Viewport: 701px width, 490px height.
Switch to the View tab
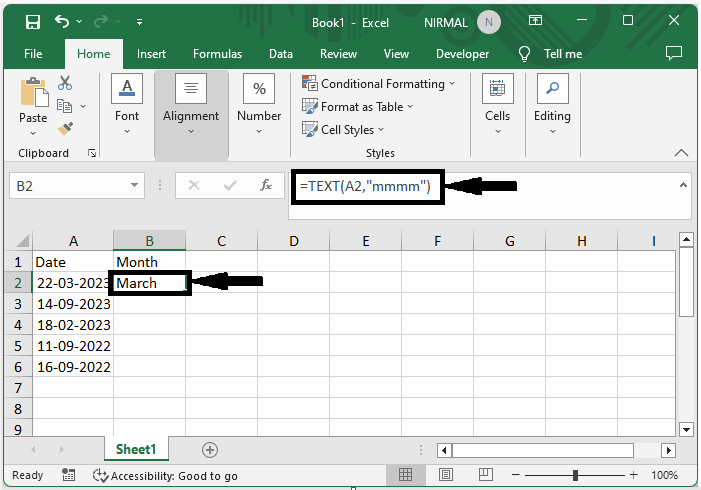click(396, 54)
